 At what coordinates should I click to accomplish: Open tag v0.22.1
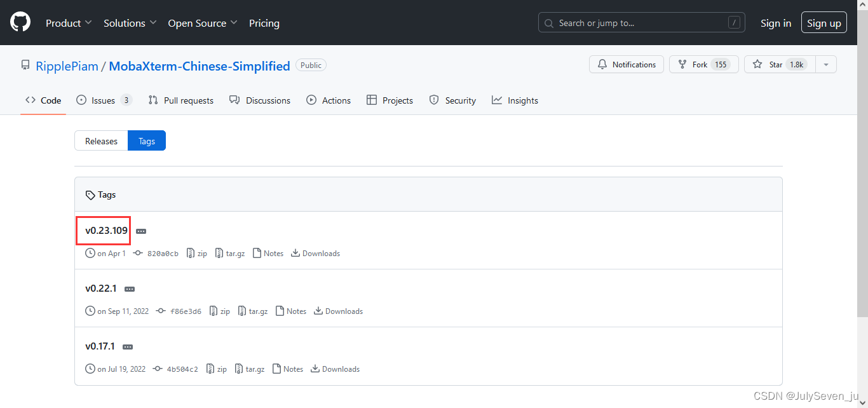(x=101, y=289)
